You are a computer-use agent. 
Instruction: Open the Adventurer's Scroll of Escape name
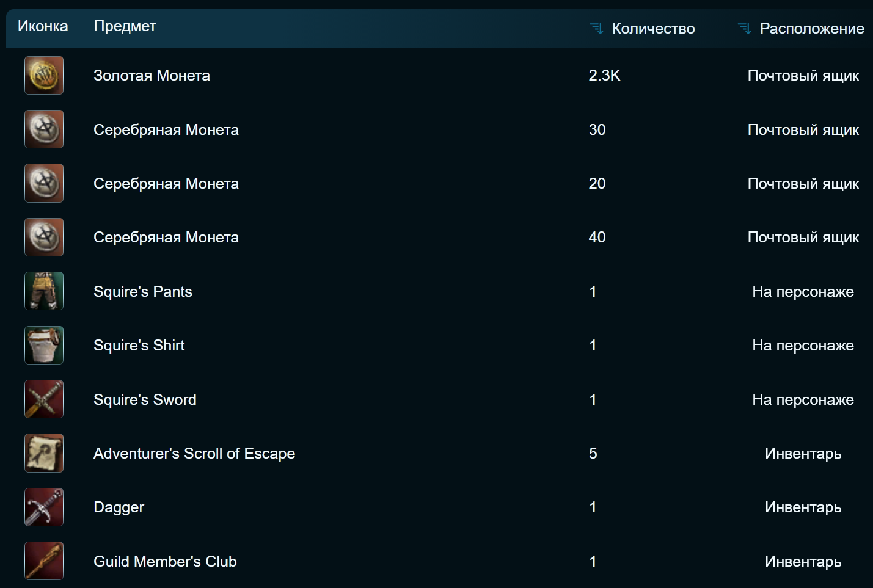[x=194, y=454]
